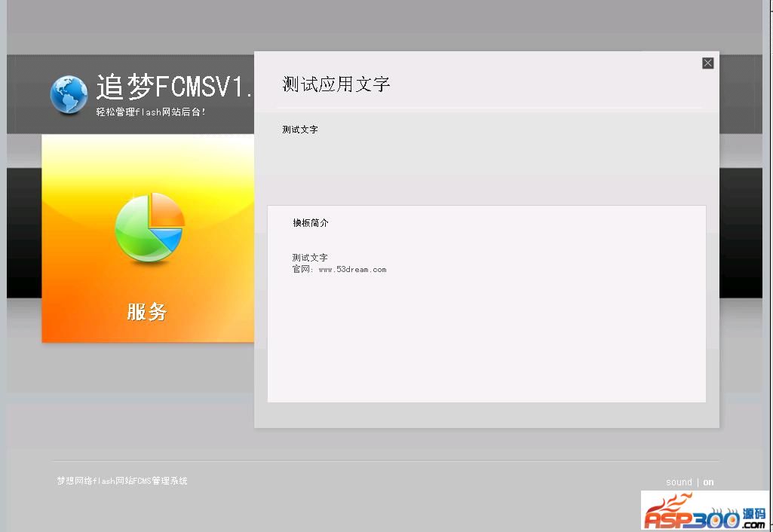The width and height of the screenshot is (773, 532).
Task: Click the pie chart icon
Action: coord(149,228)
